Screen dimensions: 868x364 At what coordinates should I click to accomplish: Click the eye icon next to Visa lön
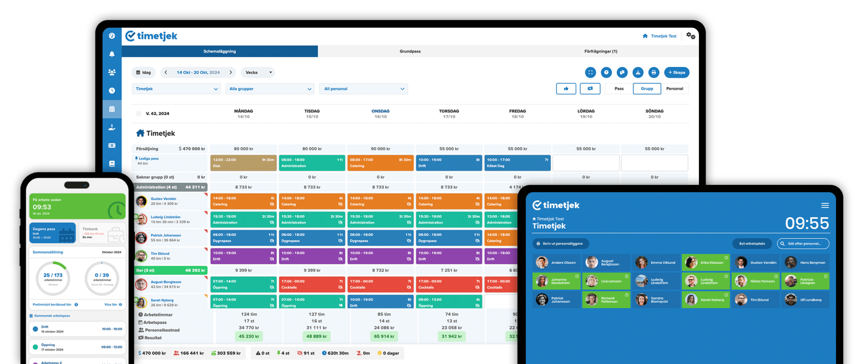[x=120, y=305]
